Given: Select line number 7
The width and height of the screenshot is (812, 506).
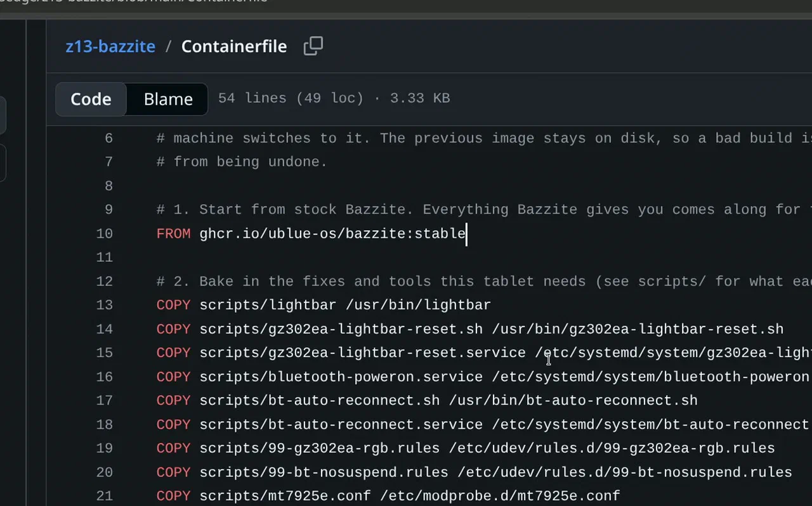Looking at the screenshot, I should click(x=108, y=162).
